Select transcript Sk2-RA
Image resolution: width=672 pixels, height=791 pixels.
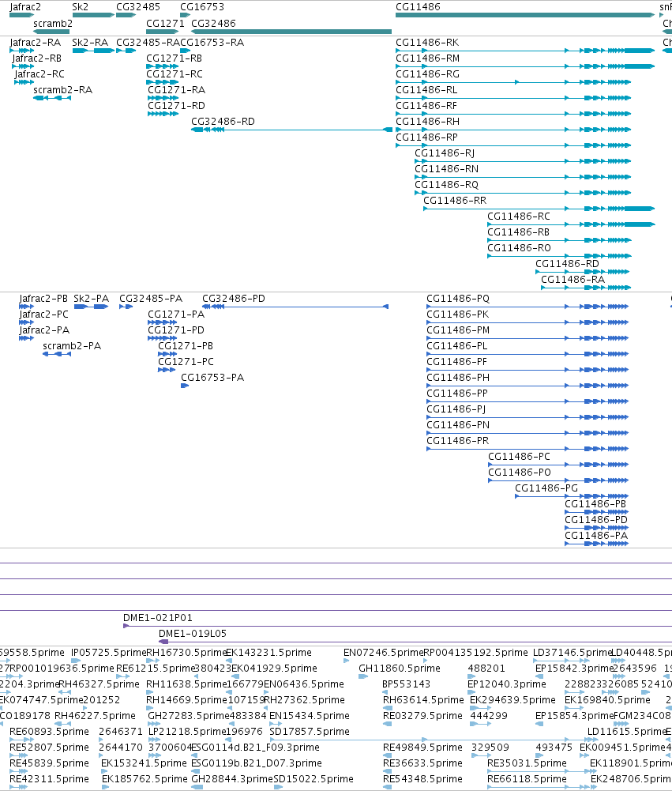point(90,43)
